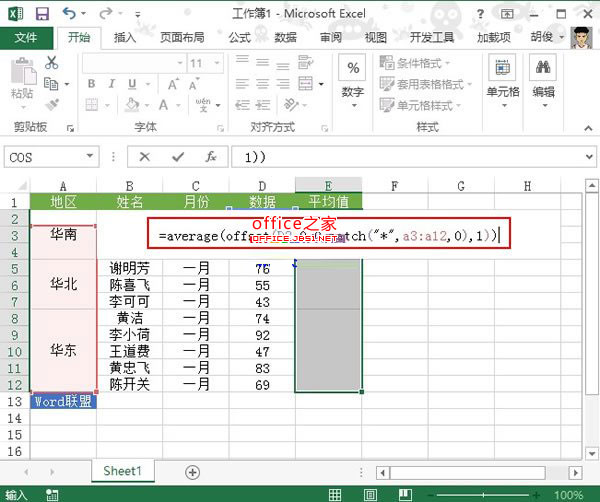Click the Decrease Indent icon
This screenshot has width=600, height=502.
point(242,104)
